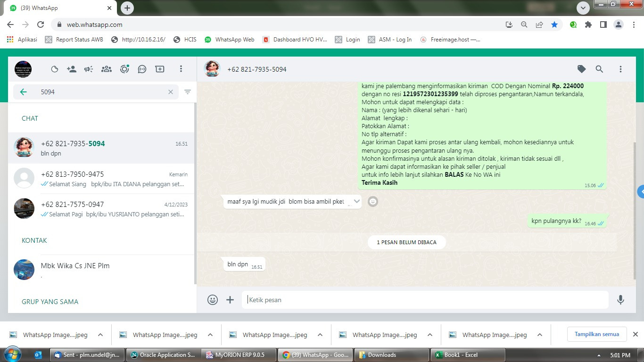This screenshot has height=362, width=644.
Task: Open chat header three-dot menu
Action: pyautogui.click(x=620, y=69)
